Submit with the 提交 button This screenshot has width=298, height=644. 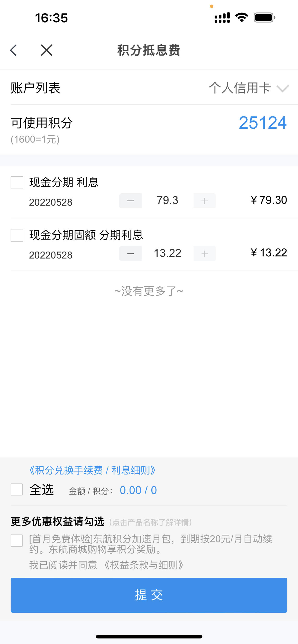(149, 595)
